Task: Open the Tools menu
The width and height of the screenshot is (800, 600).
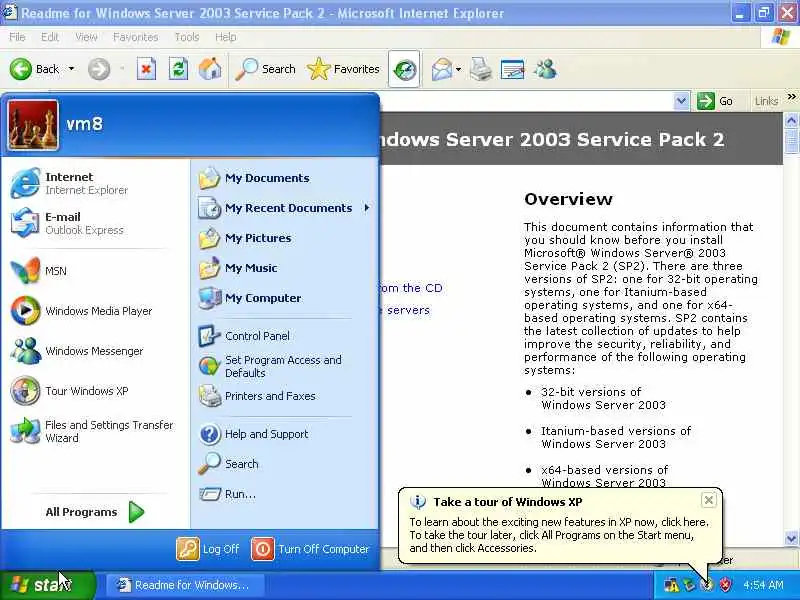Action: click(187, 37)
